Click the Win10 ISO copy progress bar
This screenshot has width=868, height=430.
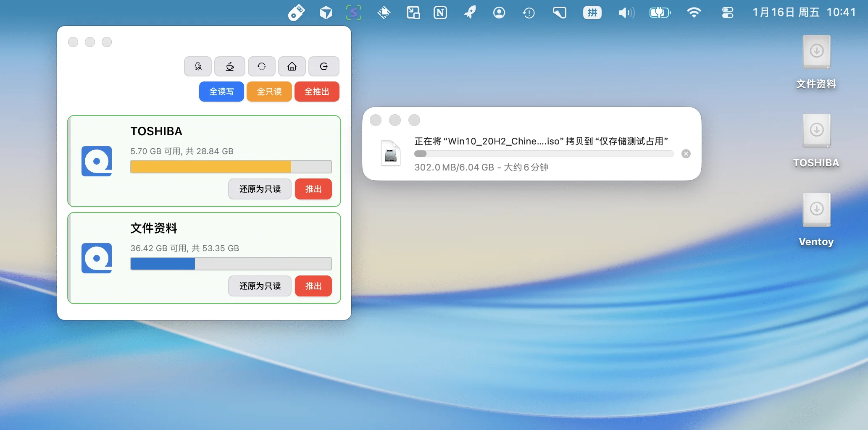544,154
